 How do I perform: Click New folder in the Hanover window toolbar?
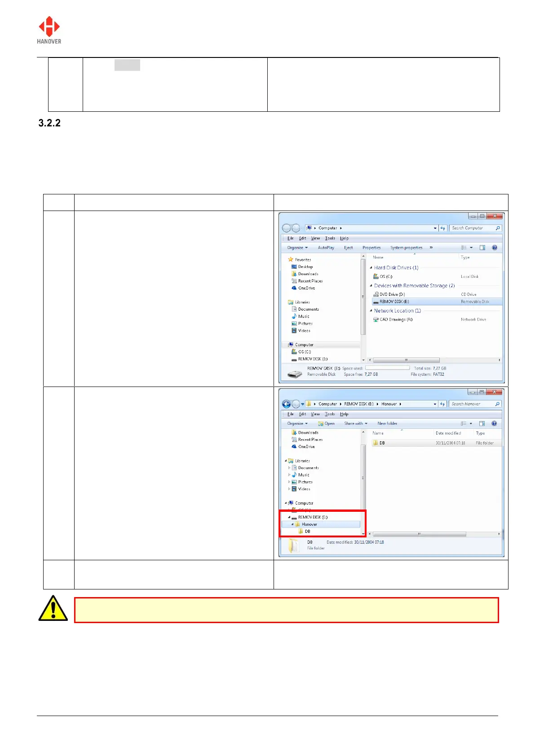click(387, 423)
